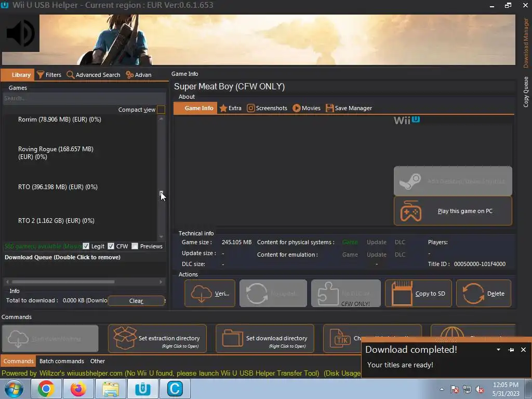
Task: Click the Delete button
Action: coord(484,294)
